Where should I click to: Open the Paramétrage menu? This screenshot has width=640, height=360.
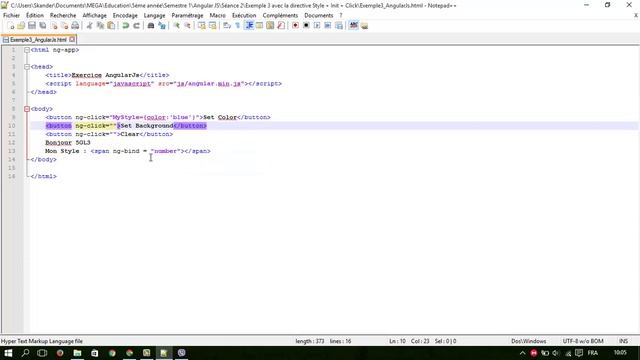[x=187, y=15]
